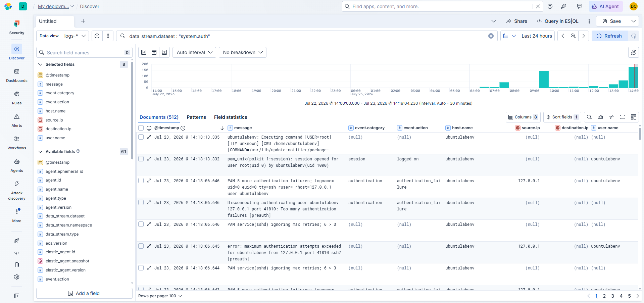Image resolution: width=644 pixels, height=303 pixels.
Task: Open the Security app in sidebar
Action: coord(17,27)
